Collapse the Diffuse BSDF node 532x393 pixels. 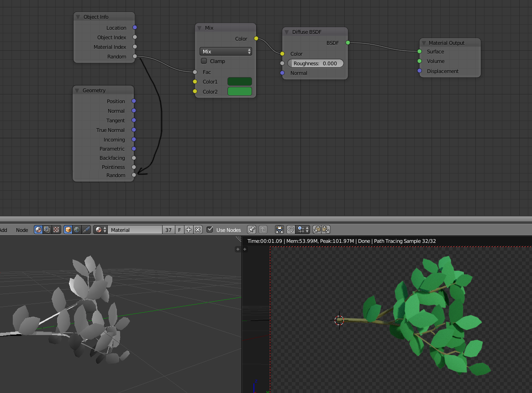coord(287,32)
